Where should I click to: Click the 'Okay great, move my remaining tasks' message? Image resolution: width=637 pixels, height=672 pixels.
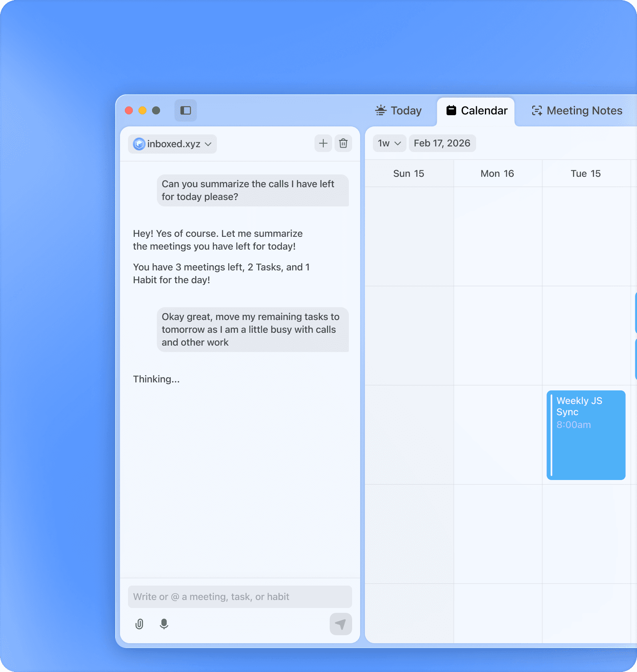[x=253, y=330]
